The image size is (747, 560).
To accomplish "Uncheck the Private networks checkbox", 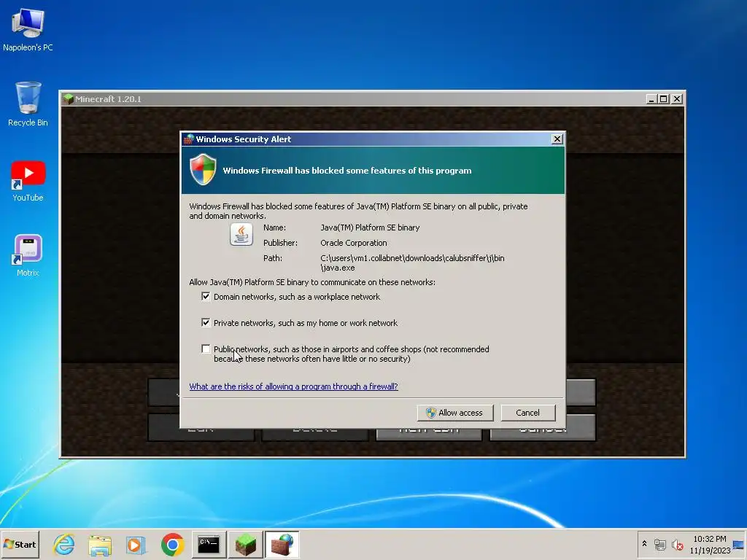I will pos(206,323).
